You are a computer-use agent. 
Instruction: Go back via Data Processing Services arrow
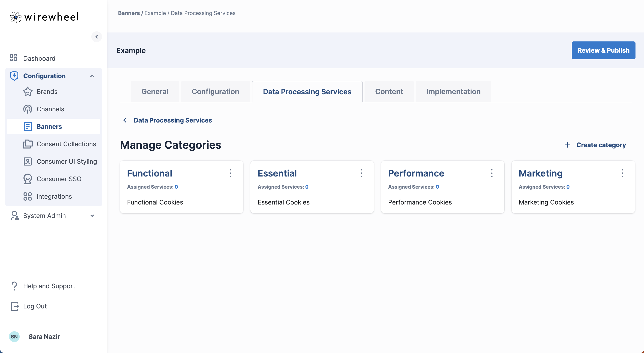(125, 120)
